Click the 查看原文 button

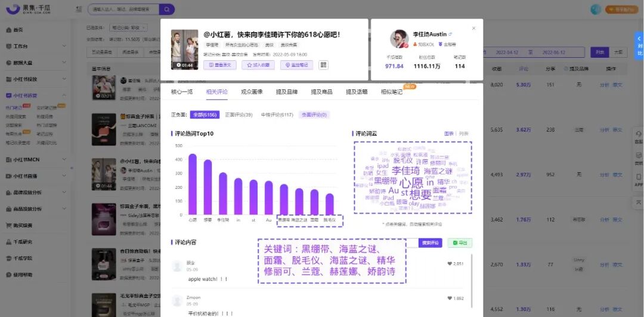pos(219,65)
